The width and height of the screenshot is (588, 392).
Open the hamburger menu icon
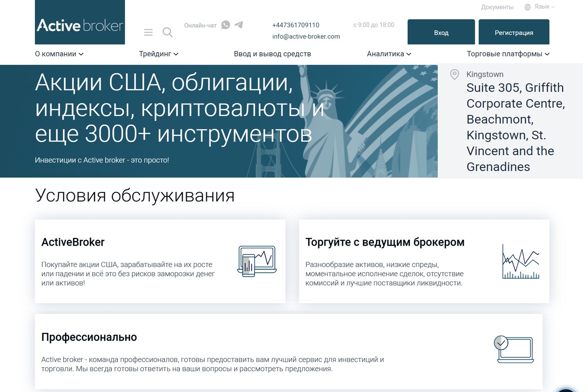pos(148,32)
